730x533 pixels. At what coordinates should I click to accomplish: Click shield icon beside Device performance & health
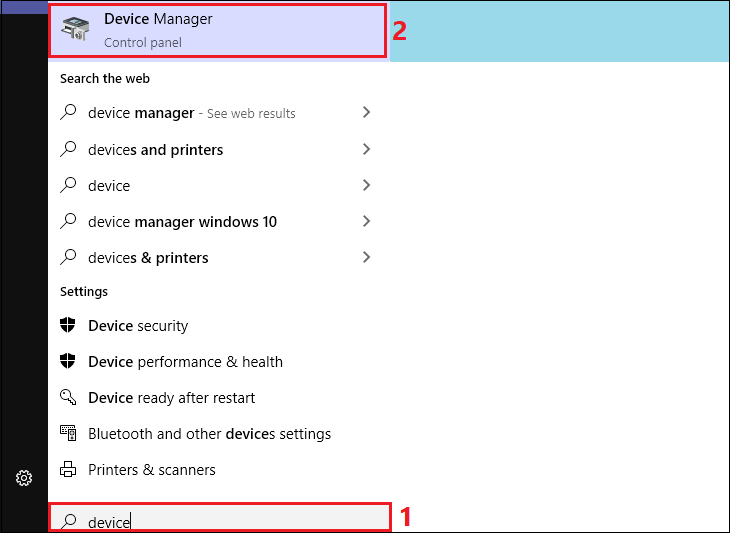(x=68, y=361)
